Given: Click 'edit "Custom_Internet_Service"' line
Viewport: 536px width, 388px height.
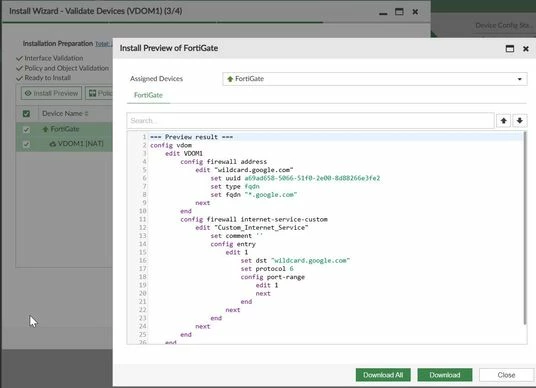Looking at the screenshot, I should point(252,228).
